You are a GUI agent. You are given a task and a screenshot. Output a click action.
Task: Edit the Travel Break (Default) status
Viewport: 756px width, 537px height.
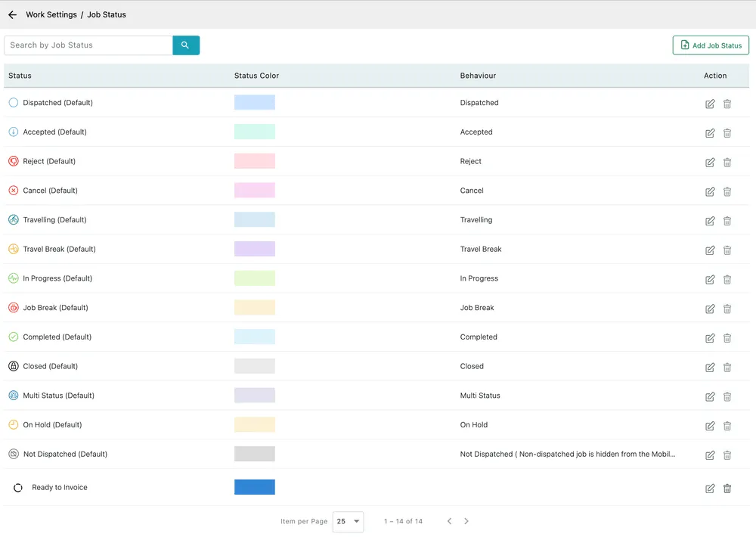tap(710, 250)
